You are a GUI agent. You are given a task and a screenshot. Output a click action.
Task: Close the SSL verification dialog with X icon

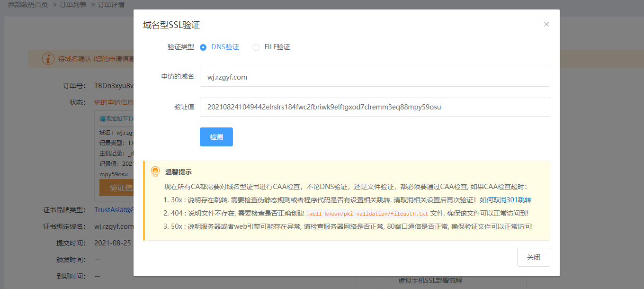point(546,24)
